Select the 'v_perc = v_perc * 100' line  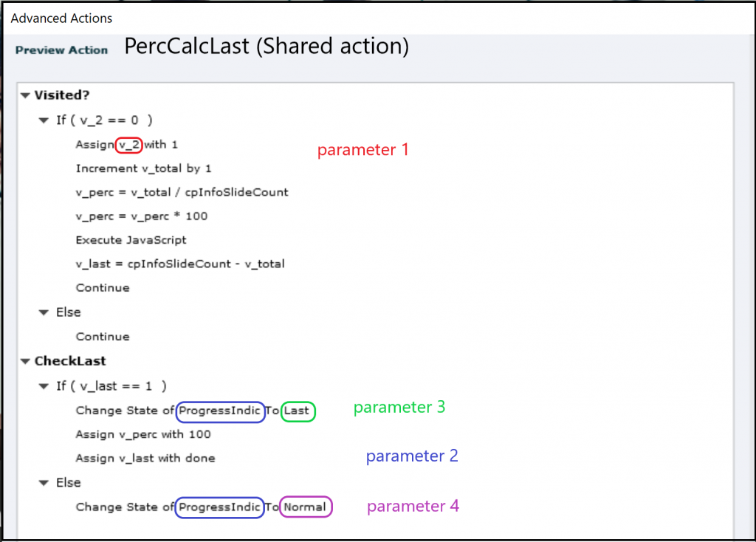click(142, 216)
